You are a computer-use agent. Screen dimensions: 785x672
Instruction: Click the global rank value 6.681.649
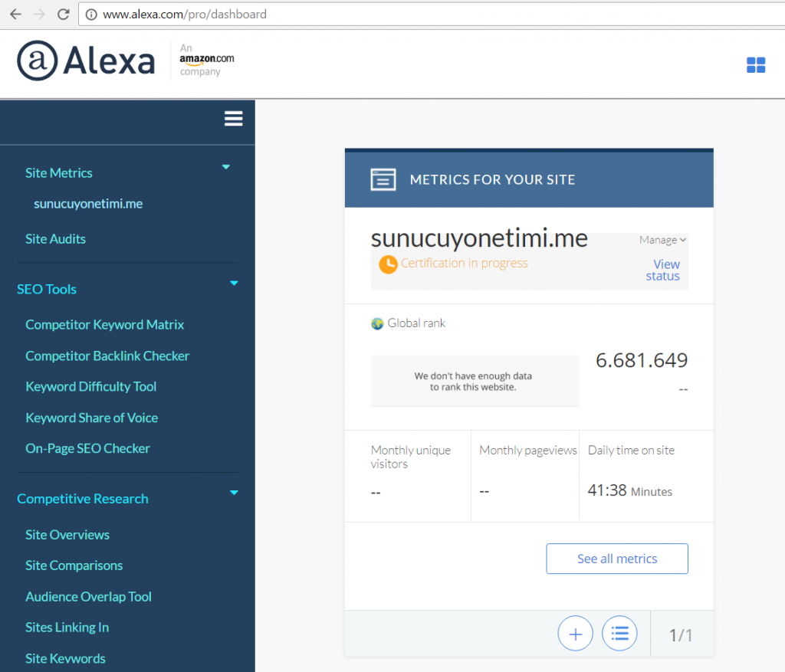click(x=642, y=360)
